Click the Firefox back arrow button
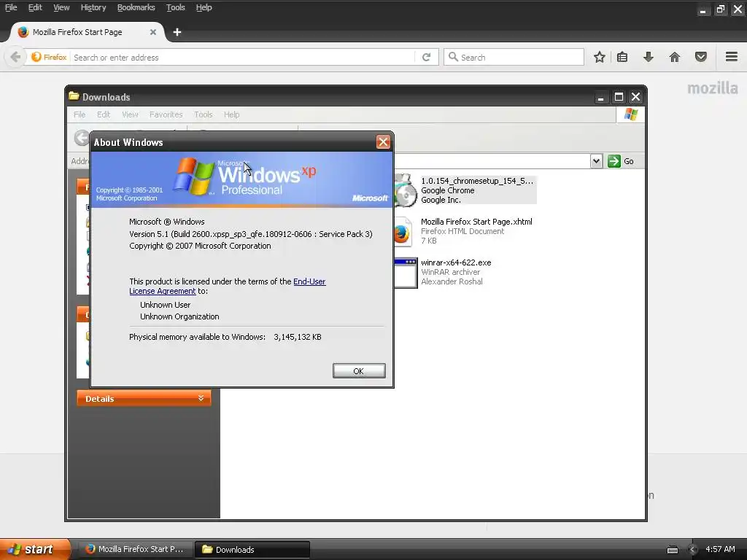This screenshot has height=560, width=747. pos(15,57)
